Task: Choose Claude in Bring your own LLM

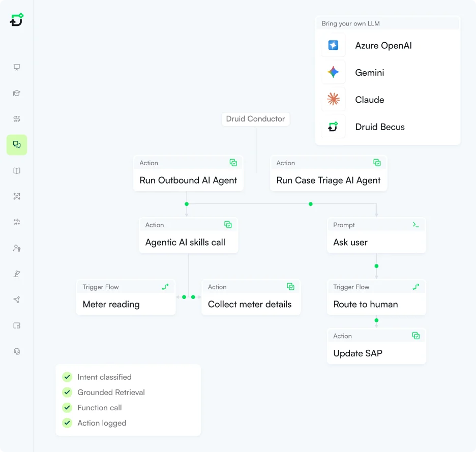Action: [x=369, y=100]
